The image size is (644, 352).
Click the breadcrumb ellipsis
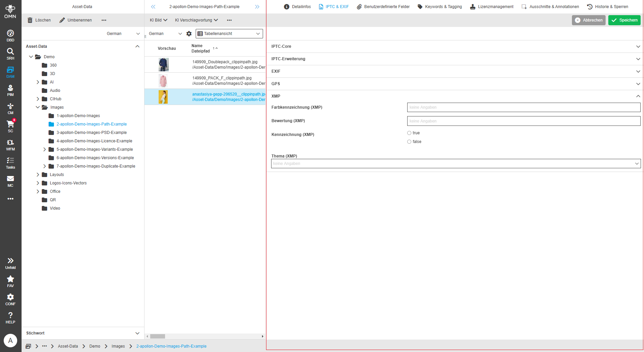point(44,346)
